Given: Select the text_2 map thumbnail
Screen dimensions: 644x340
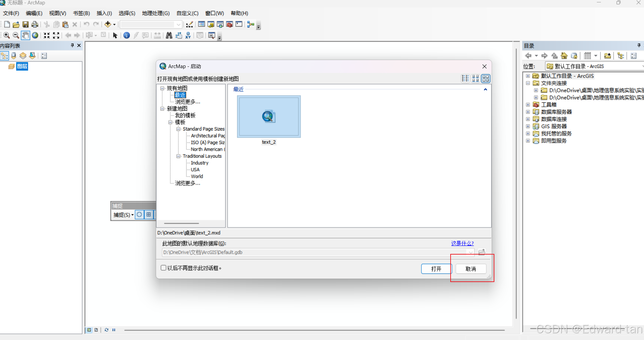Looking at the screenshot, I should tap(269, 117).
